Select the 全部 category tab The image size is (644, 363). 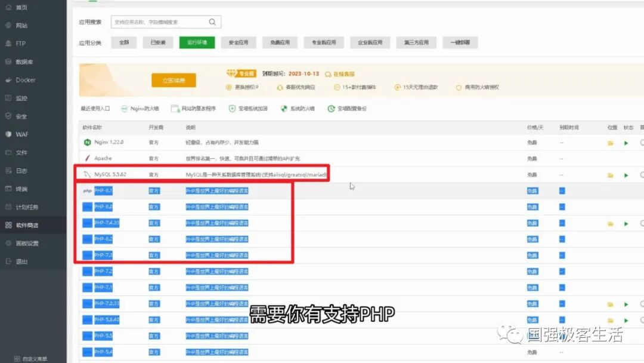click(x=124, y=42)
